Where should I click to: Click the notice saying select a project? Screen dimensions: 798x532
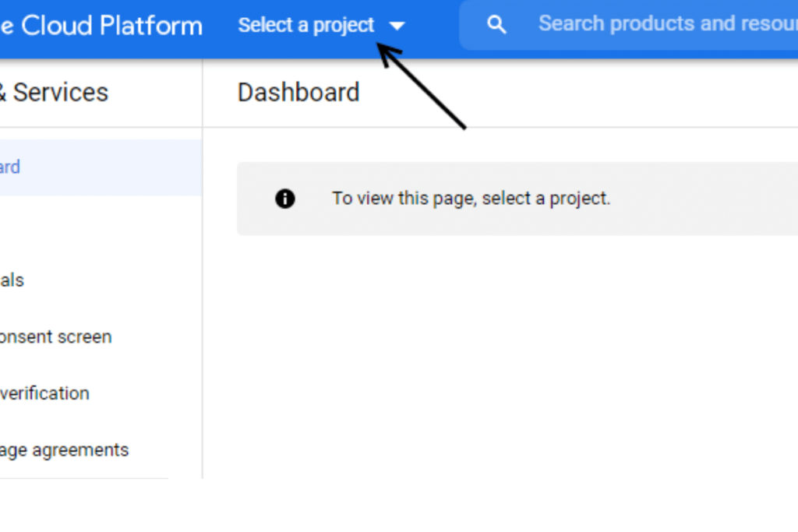[x=471, y=199]
